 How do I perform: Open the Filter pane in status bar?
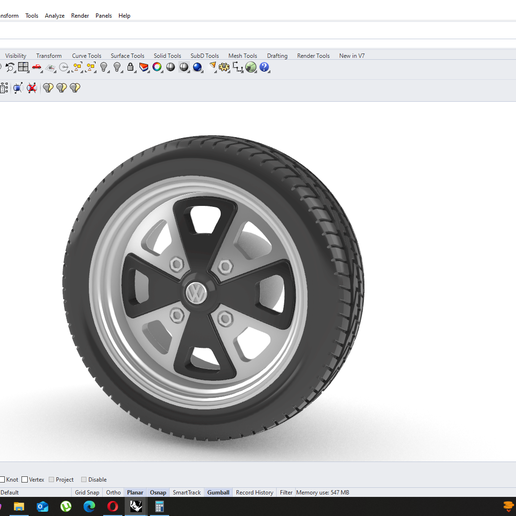pos(286,492)
